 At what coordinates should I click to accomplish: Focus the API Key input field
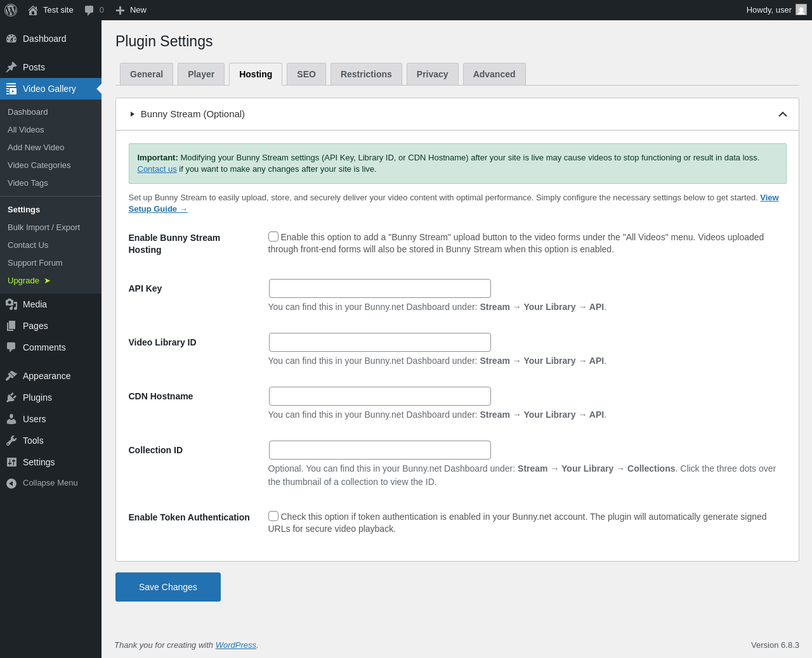pyautogui.click(x=379, y=288)
